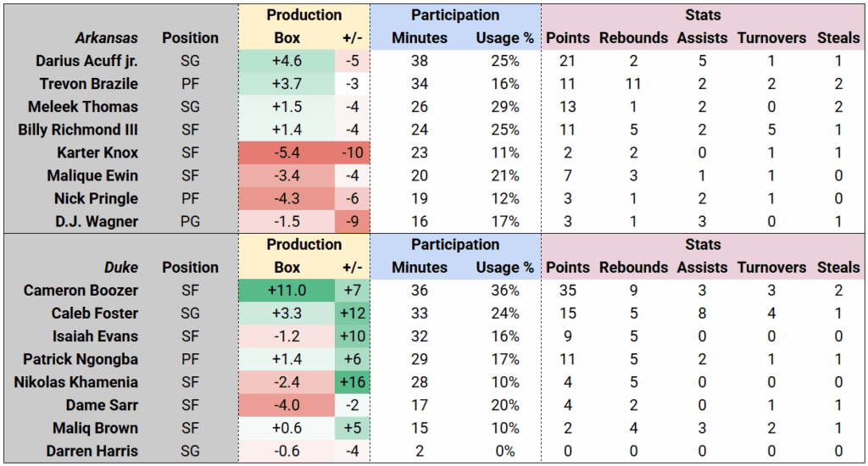Click the Turnovers column header for Arkansas
The image size is (868, 466).
click(x=771, y=38)
